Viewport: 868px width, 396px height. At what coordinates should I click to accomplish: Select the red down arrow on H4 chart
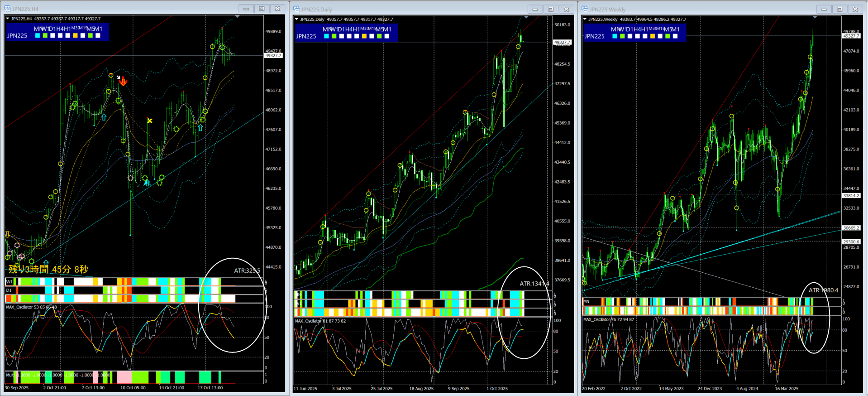[x=123, y=82]
